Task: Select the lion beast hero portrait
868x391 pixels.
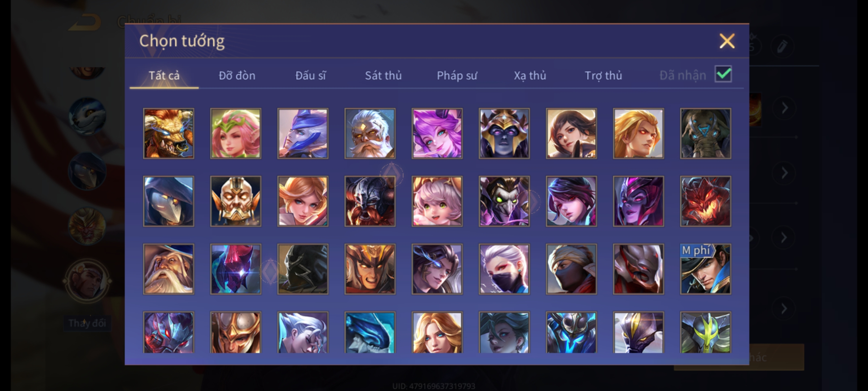Action: pos(169,133)
